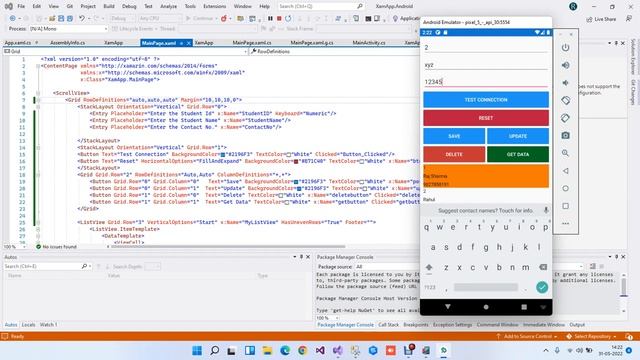Viewport: 640px width, 360px height.
Task: Focus the Student Name entry showing xyz
Action: [x=486, y=65]
